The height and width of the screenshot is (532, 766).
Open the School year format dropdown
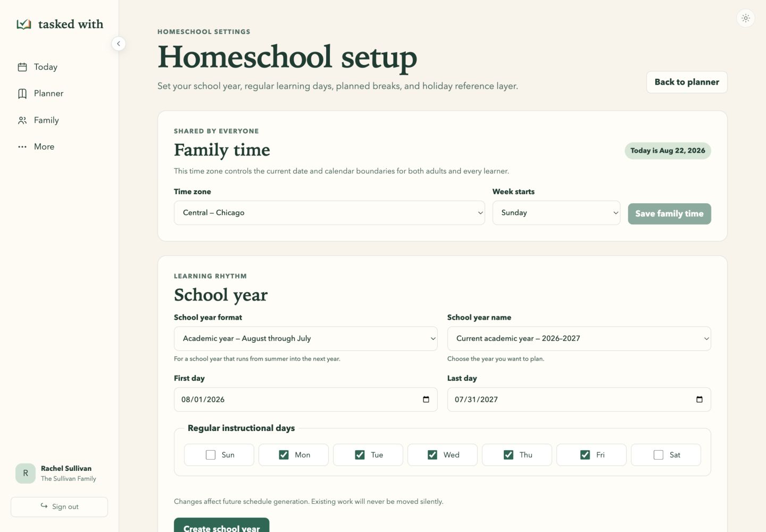[x=306, y=338]
